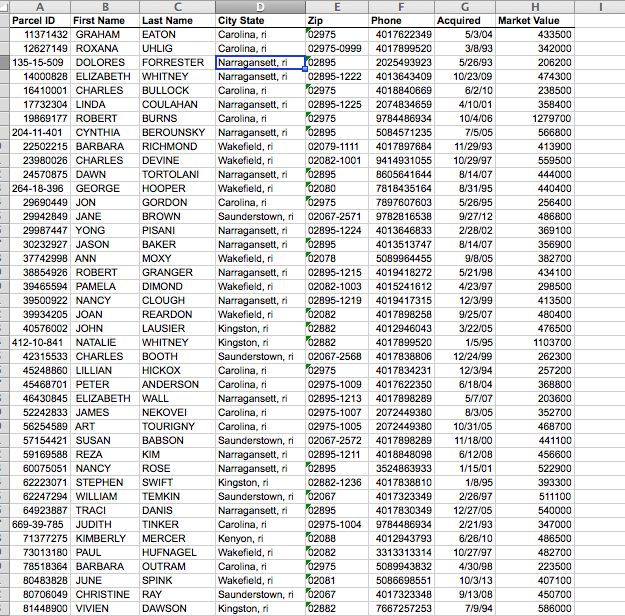Select last name cell TORTOLANI
The height and width of the screenshot is (616, 625).
coord(177,174)
